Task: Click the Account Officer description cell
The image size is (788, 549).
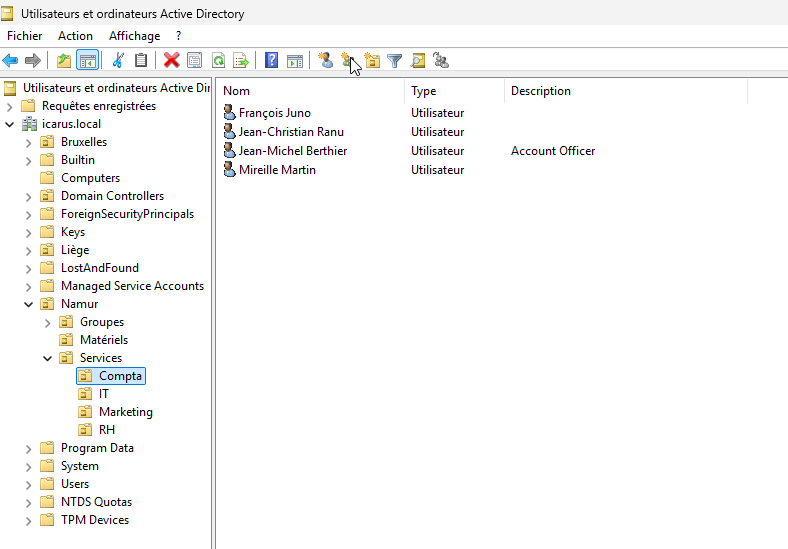Action: pyautogui.click(x=553, y=151)
